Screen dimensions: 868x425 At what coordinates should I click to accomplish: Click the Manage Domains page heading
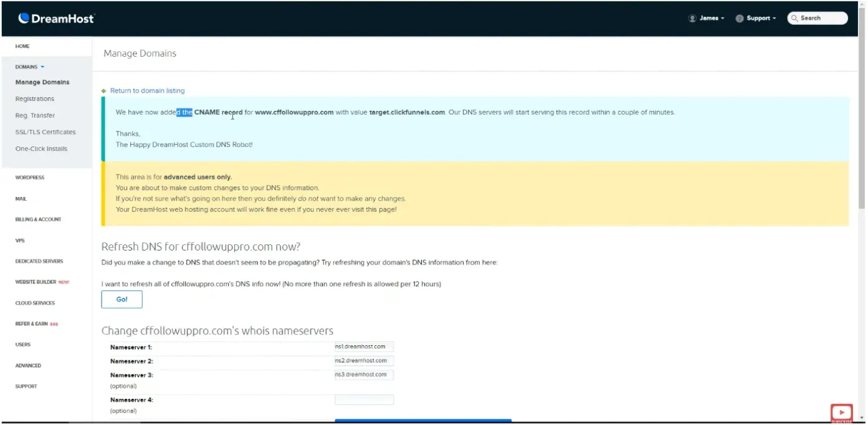click(140, 54)
